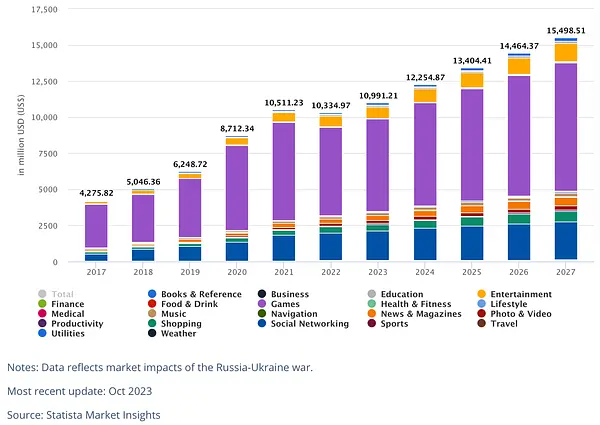Click the 2017 bar in the chart
This screenshot has height=425, width=600.
[96, 232]
